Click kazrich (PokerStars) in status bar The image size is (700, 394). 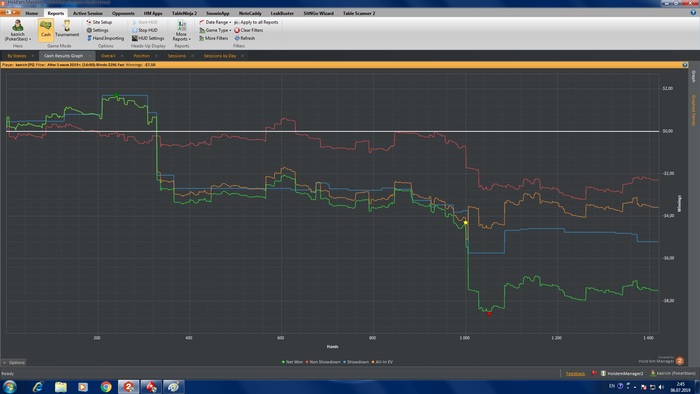pos(673,373)
